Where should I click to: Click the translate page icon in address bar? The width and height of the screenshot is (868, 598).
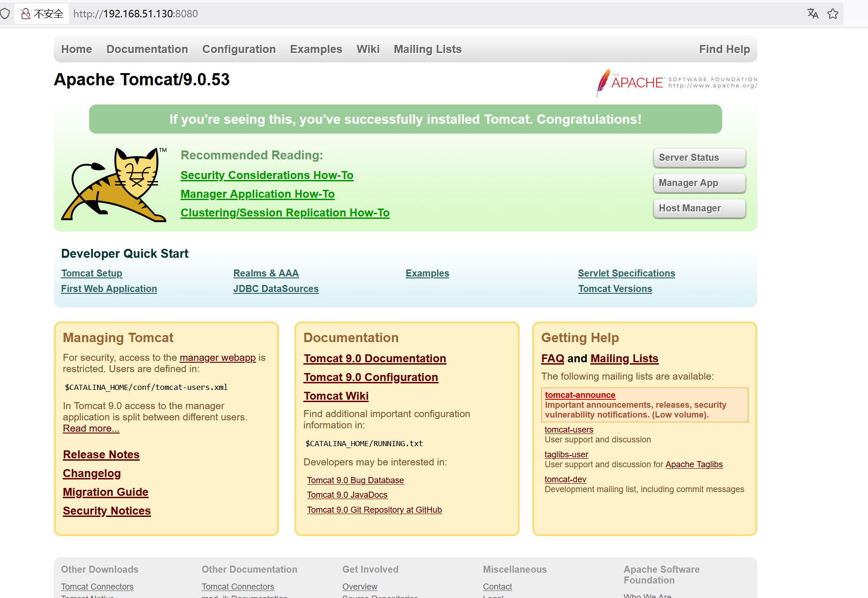pyautogui.click(x=813, y=14)
